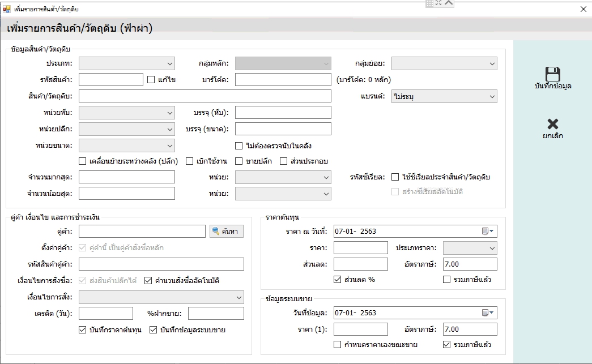Click the คู่ค้า text field

pyautogui.click(x=142, y=231)
